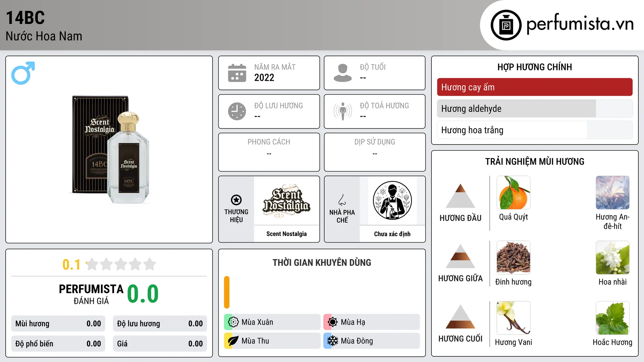Click the Perfumista Đánh Giá heading

[x=91, y=294]
